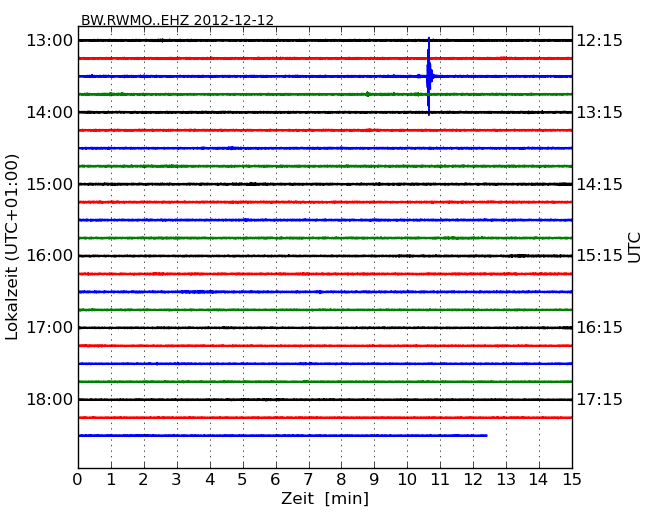Screen dimensions: 650x520
Task: Click the 12 minute tick label
Action: (x=473, y=480)
